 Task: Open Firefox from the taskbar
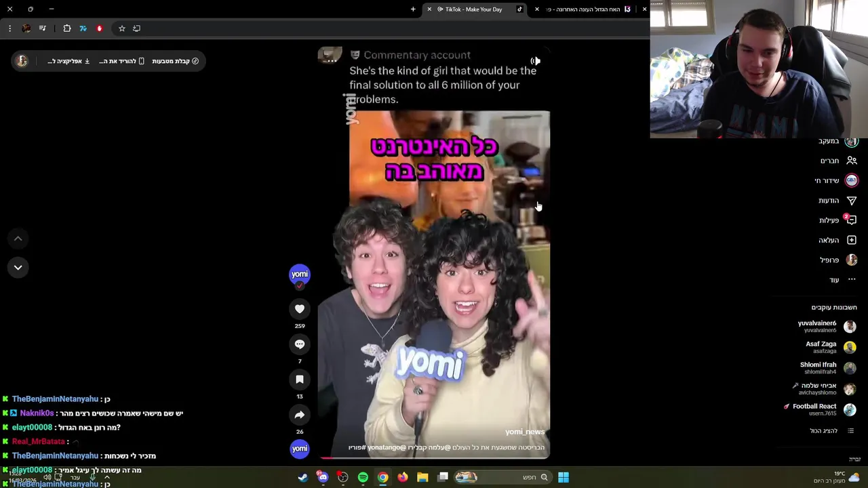pos(403,477)
